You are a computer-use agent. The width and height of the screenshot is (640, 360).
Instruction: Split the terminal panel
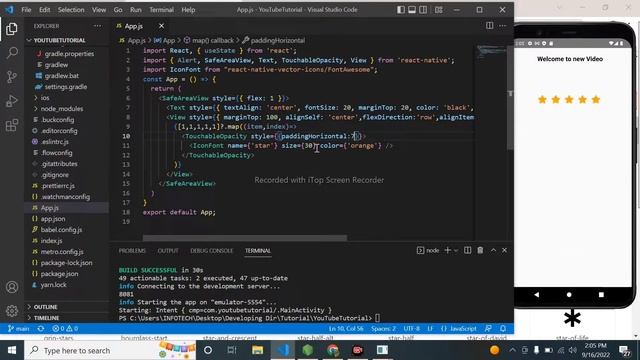pos(467,250)
